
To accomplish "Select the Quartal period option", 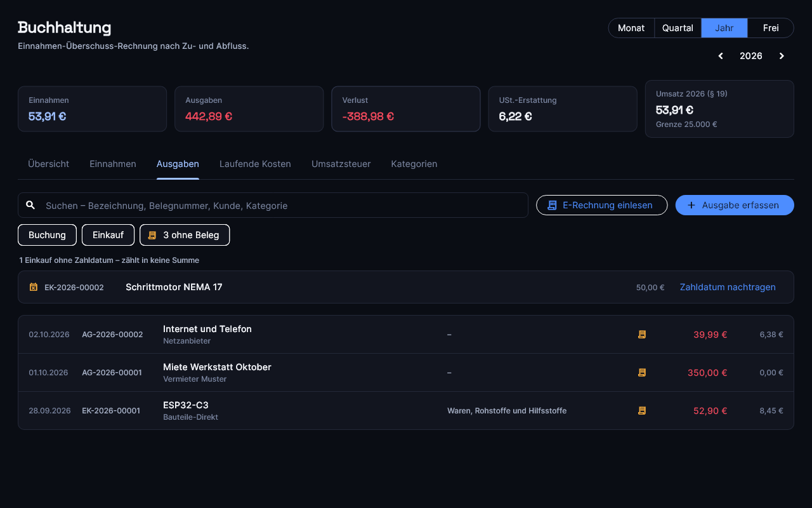I will click(x=678, y=28).
